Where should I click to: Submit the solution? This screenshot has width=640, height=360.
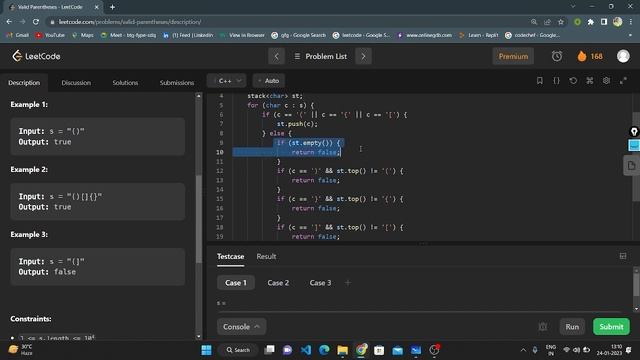[x=611, y=327]
